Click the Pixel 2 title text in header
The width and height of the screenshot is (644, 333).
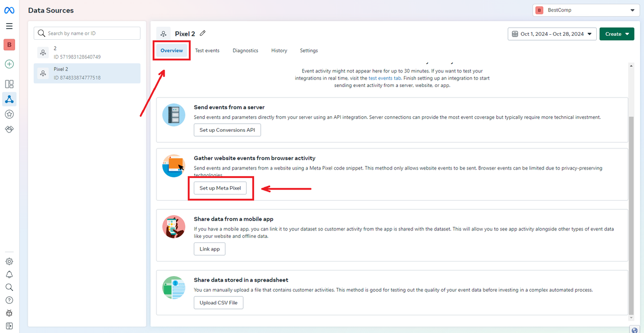[185, 34]
